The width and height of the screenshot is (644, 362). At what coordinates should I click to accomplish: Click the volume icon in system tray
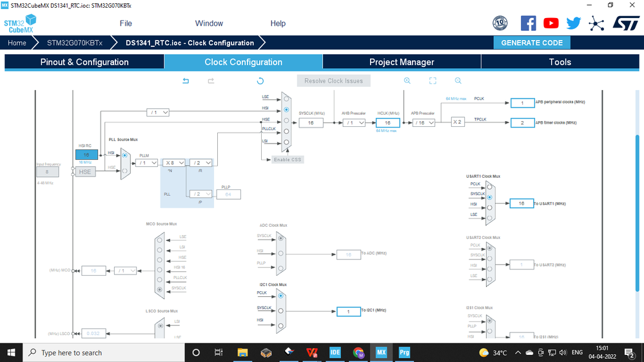pyautogui.click(x=563, y=352)
